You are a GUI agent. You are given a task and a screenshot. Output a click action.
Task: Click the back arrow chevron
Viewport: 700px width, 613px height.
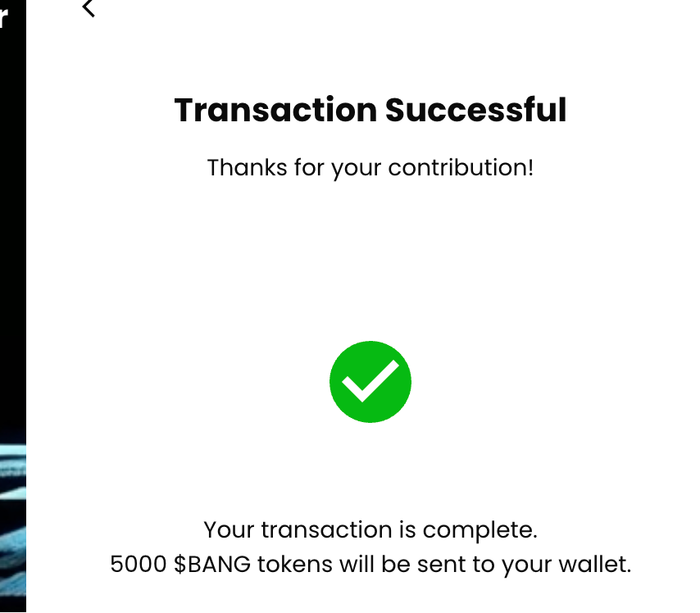(x=89, y=8)
